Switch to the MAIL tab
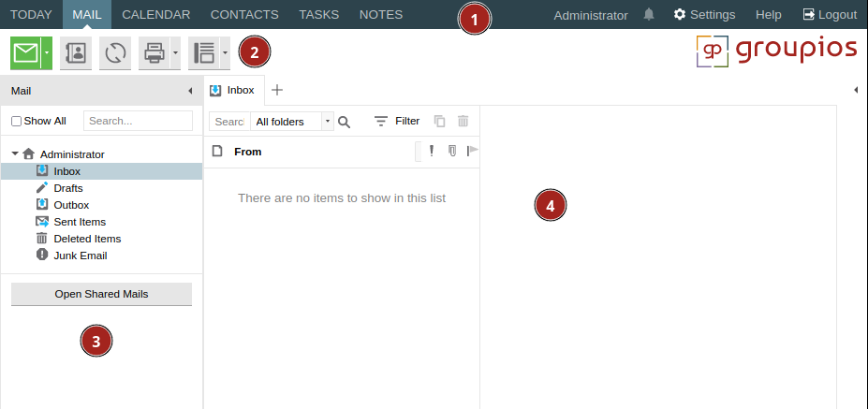The height and width of the screenshot is (409, 868). click(87, 14)
